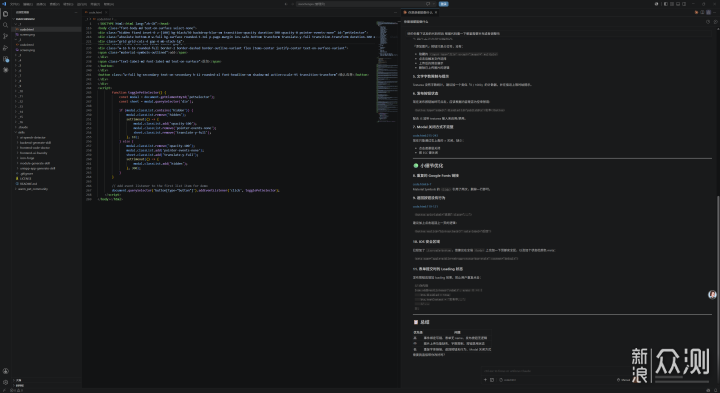This screenshot has width=720, height=393.
Task: Click the chat panel more actions ellipsis
Action: click(714, 12)
